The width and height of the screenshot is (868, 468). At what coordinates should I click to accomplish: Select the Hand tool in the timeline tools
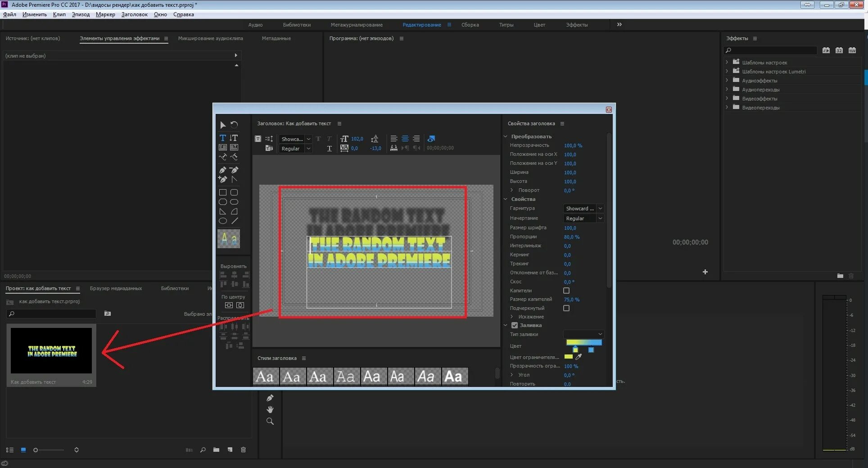click(270, 409)
